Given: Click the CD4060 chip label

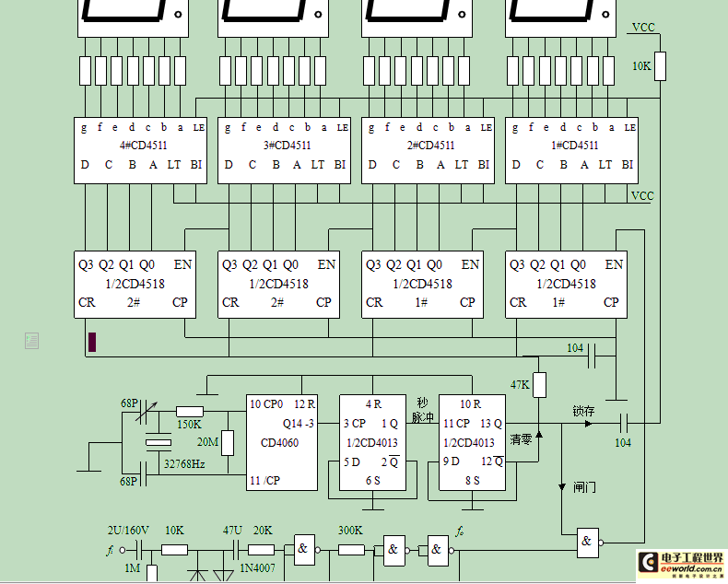Looking at the screenshot, I should pyautogui.click(x=279, y=442).
